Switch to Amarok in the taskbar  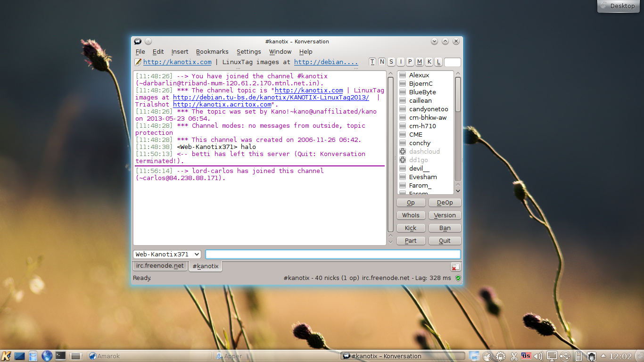[149, 356]
